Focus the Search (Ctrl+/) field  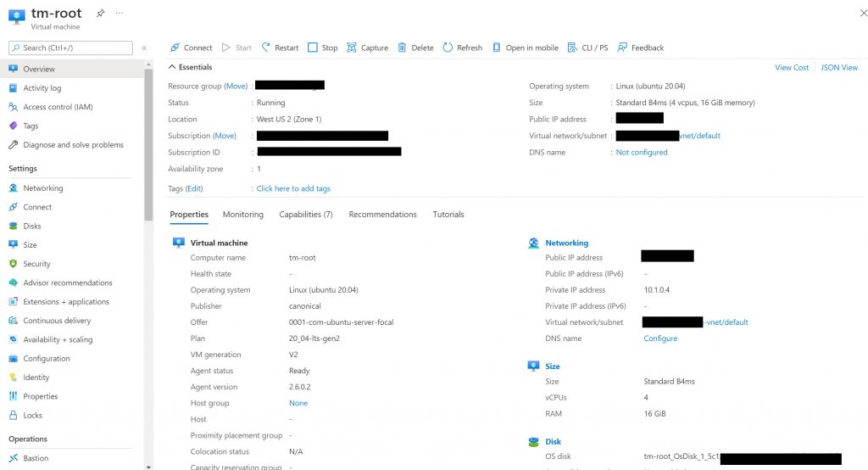71,48
